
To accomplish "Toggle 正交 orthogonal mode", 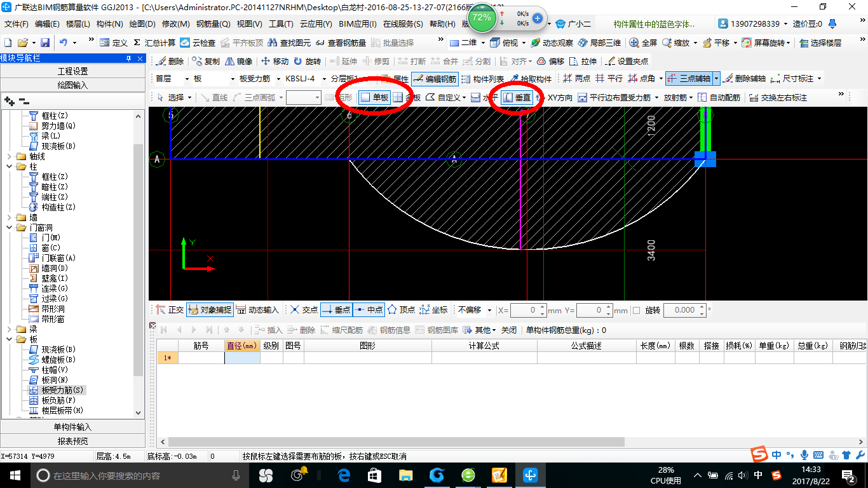I will pos(170,310).
